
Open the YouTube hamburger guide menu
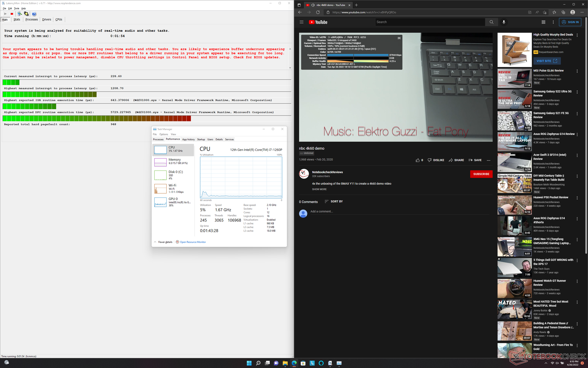[301, 22]
